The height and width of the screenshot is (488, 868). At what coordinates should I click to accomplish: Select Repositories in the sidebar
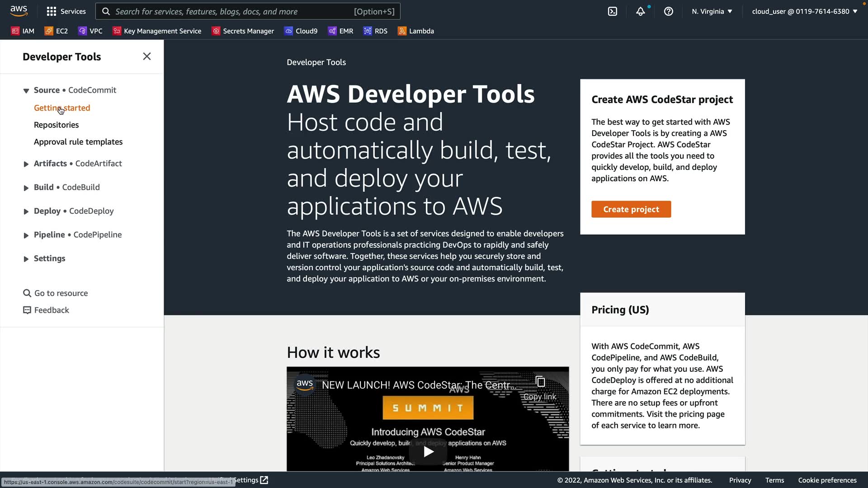coord(56,125)
